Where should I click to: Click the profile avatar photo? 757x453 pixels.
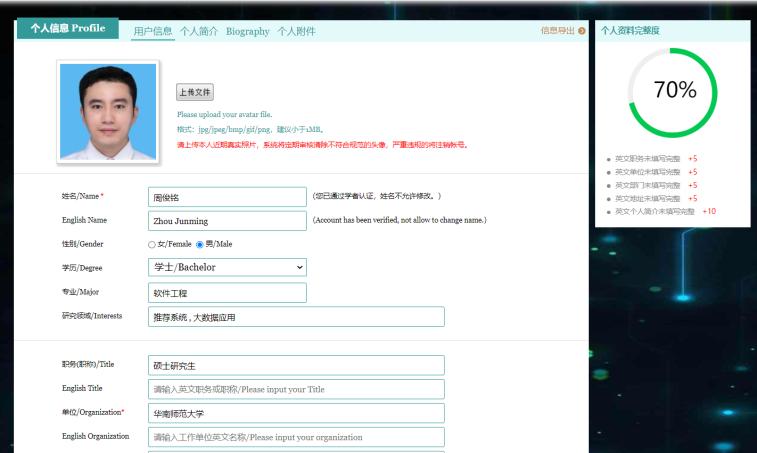coord(108,112)
